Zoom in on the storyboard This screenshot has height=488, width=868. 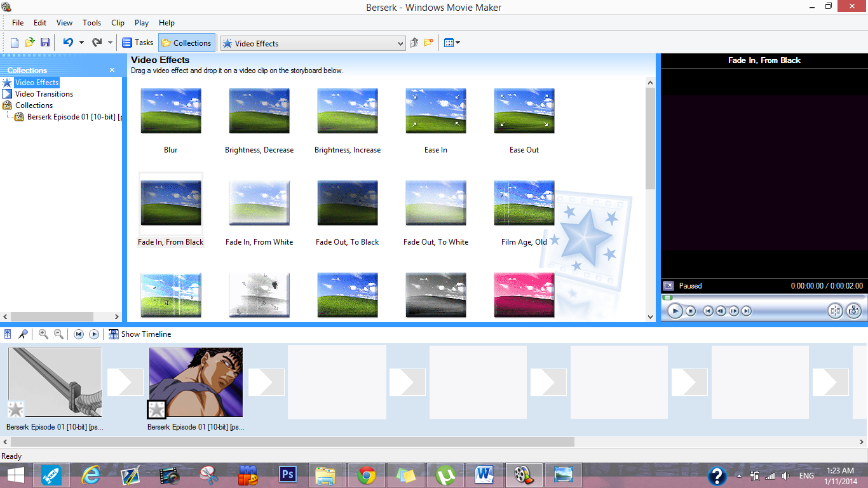click(x=43, y=334)
